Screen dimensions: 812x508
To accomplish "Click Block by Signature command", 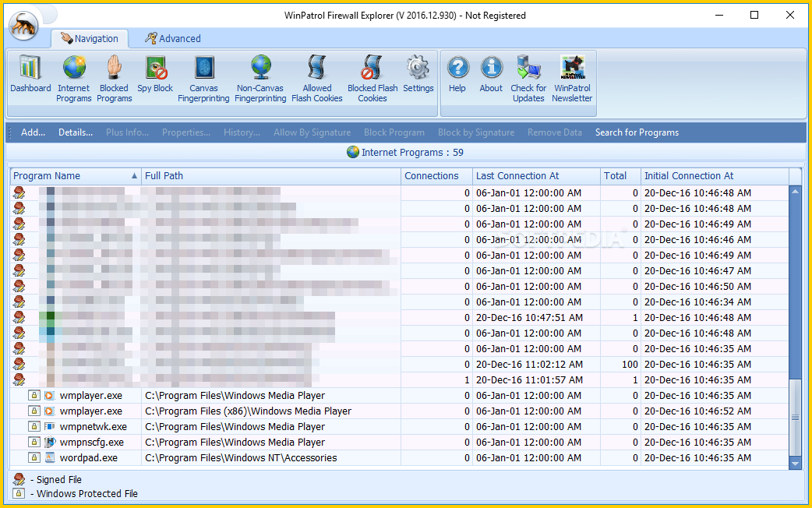I will [476, 132].
